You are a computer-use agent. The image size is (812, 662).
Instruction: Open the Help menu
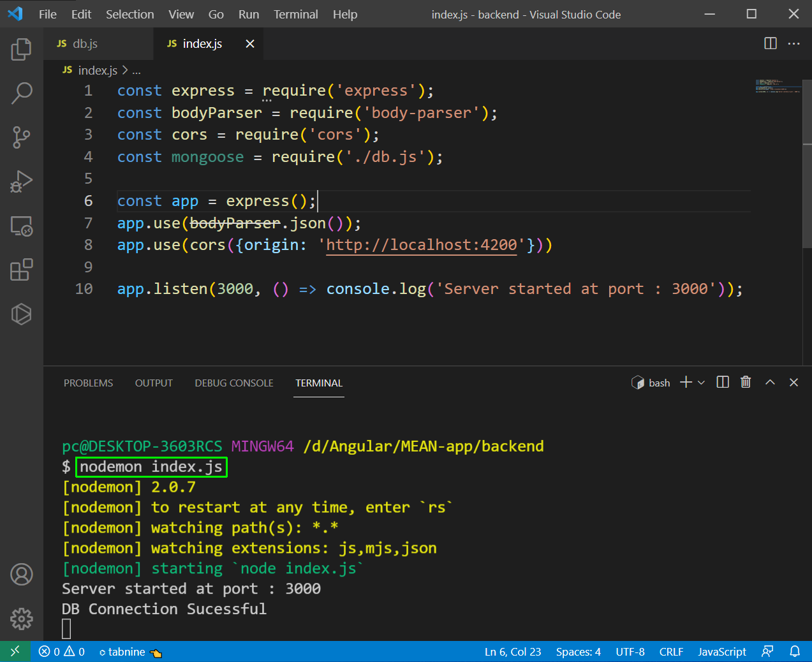345,14
